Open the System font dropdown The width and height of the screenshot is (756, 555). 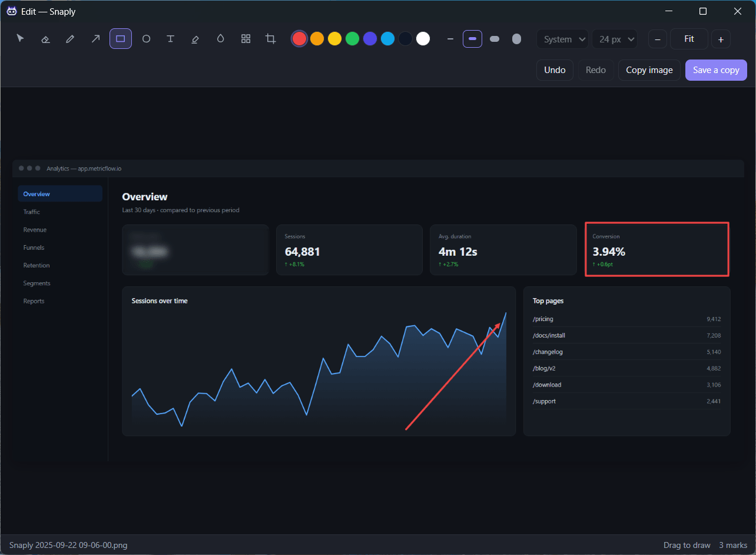[562, 39]
